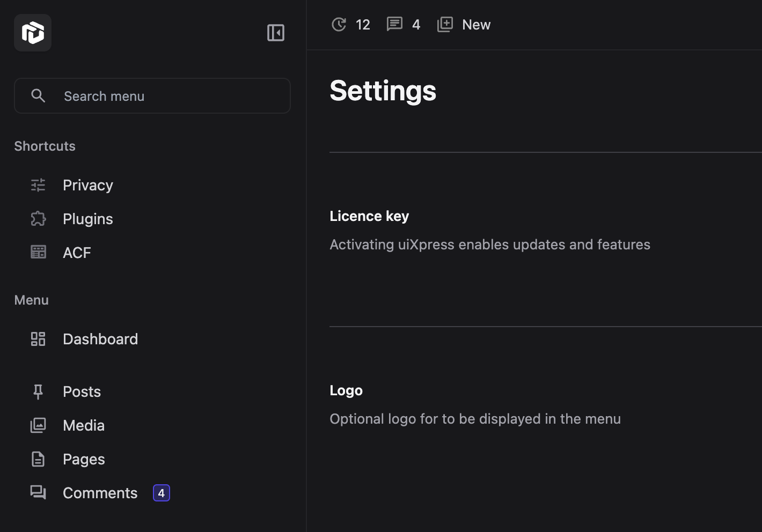Open the Media library image icon
The image size is (762, 532).
coord(38,425)
